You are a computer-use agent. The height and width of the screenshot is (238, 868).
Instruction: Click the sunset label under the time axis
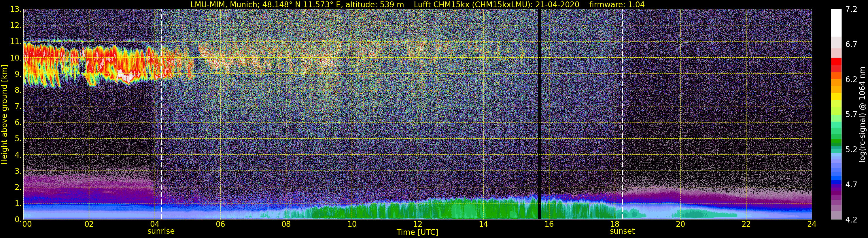[x=622, y=231]
